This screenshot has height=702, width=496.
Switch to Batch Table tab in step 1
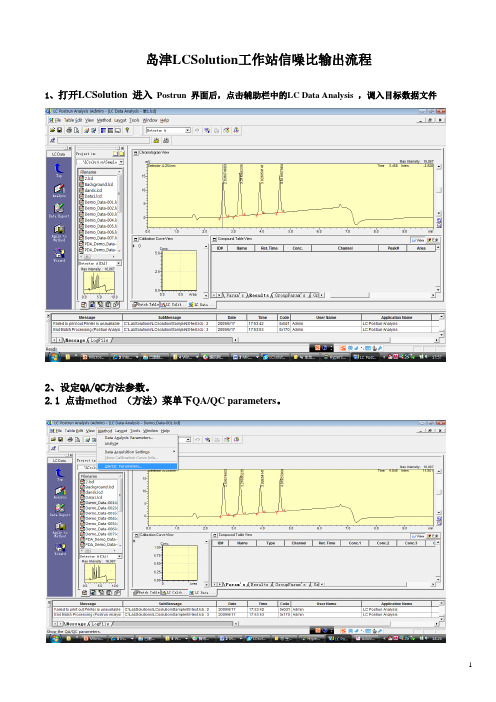pos(145,304)
